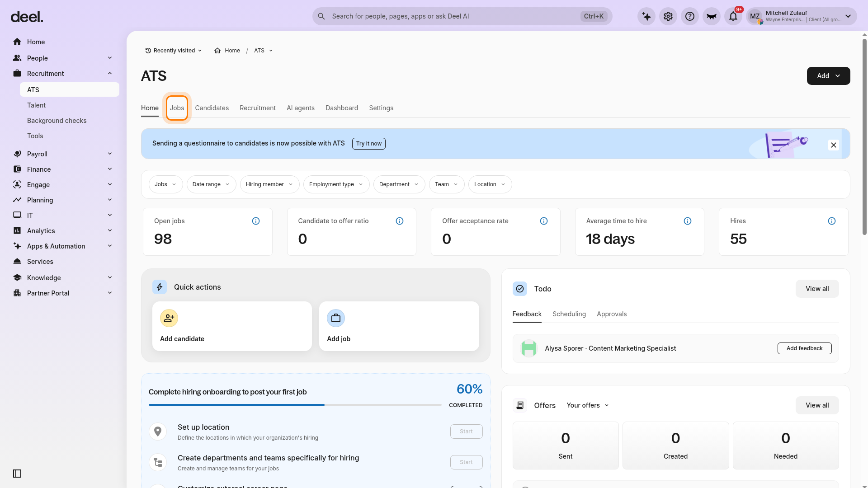
Task: Click the search bar for Deel AI
Action: [x=462, y=16]
